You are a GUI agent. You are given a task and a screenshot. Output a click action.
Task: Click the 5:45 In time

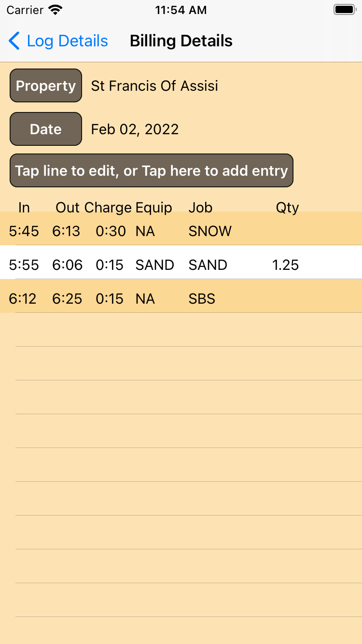pyautogui.click(x=24, y=231)
